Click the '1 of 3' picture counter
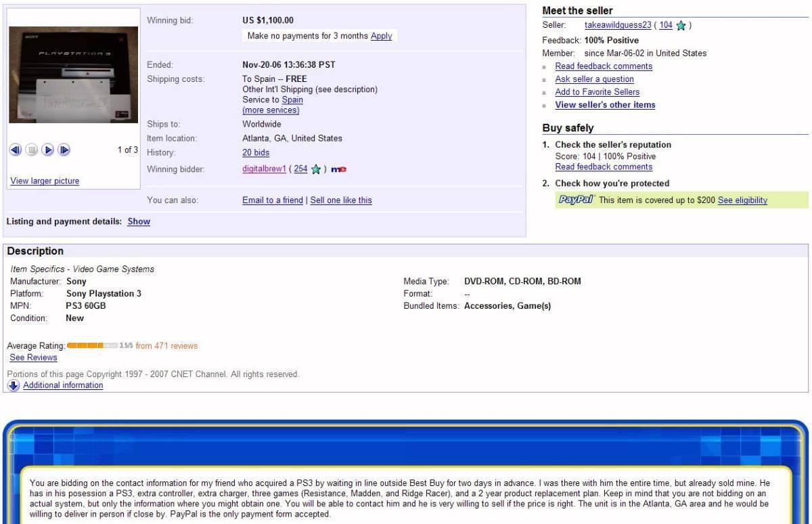Image resolution: width=812 pixels, height=524 pixels. (x=127, y=150)
